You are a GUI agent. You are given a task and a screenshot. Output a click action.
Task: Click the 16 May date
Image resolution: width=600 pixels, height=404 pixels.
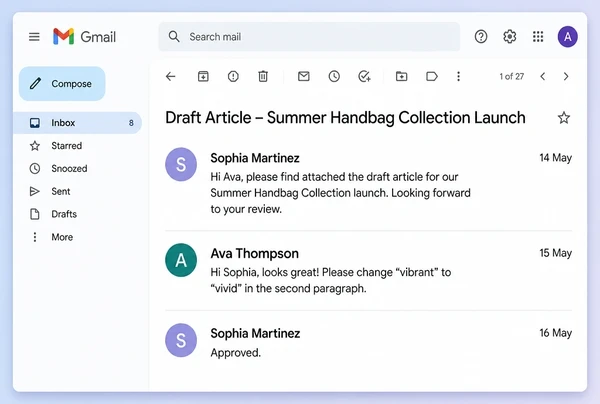pyautogui.click(x=556, y=333)
